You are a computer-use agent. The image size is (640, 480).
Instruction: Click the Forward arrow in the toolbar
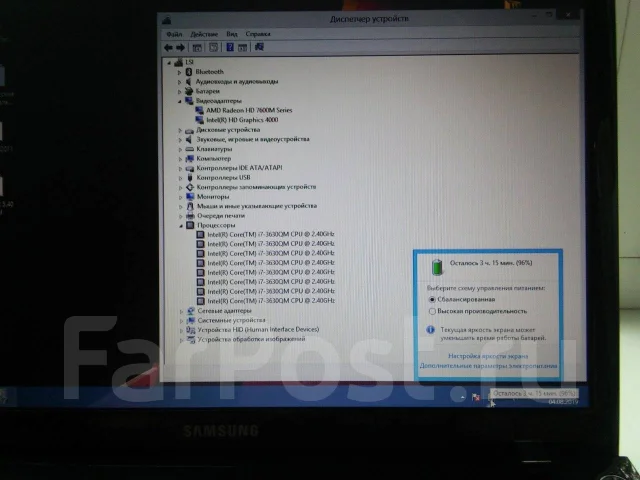(180, 48)
